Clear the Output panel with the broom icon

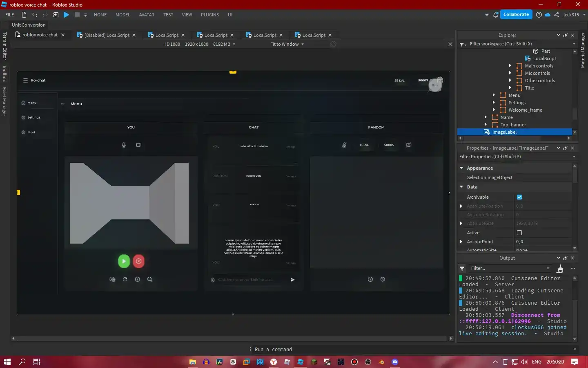(560, 269)
